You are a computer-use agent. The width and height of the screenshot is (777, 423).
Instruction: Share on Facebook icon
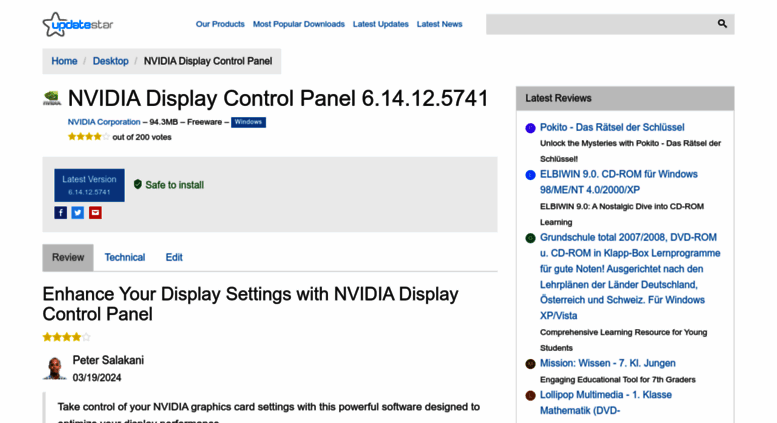coord(60,212)
